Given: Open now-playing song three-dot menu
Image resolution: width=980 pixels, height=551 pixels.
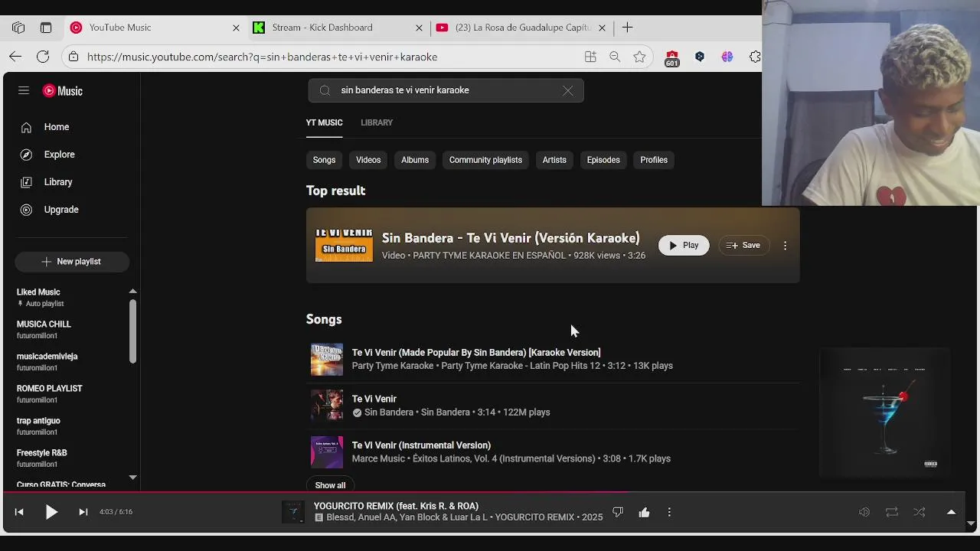Looking at the screenshot, I should (x=669, y=512).
